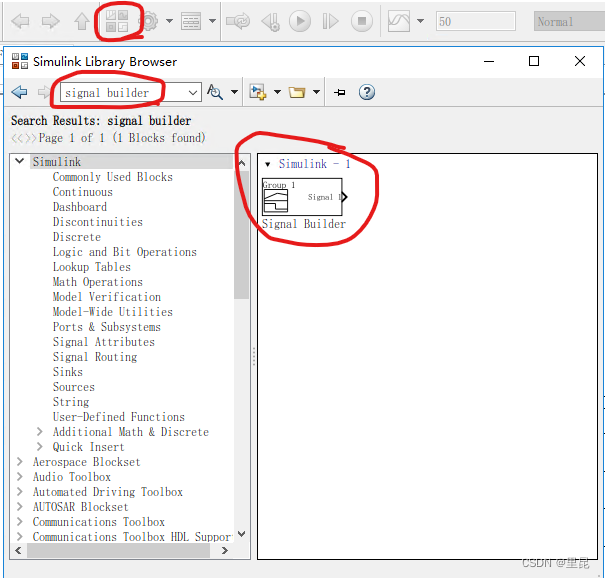Expand Communications Toolbox node
The height and width of the screenshot is (578, 605).
pyautogui.click(x=20, y=522)
